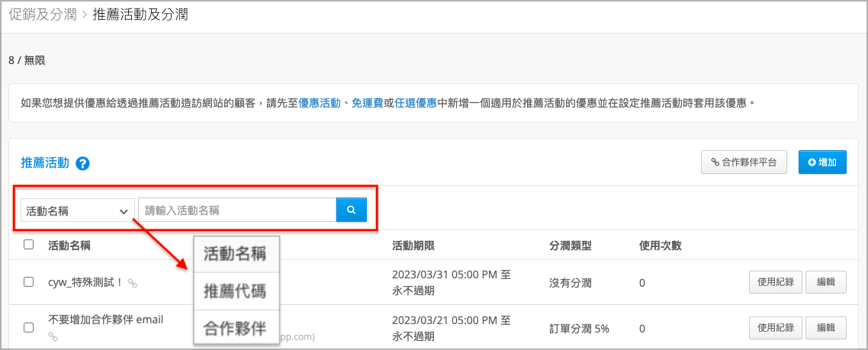Click the 訂單分潤 5% cell
The width and height of the screenshot is (868, 350).
coord(579,329)
